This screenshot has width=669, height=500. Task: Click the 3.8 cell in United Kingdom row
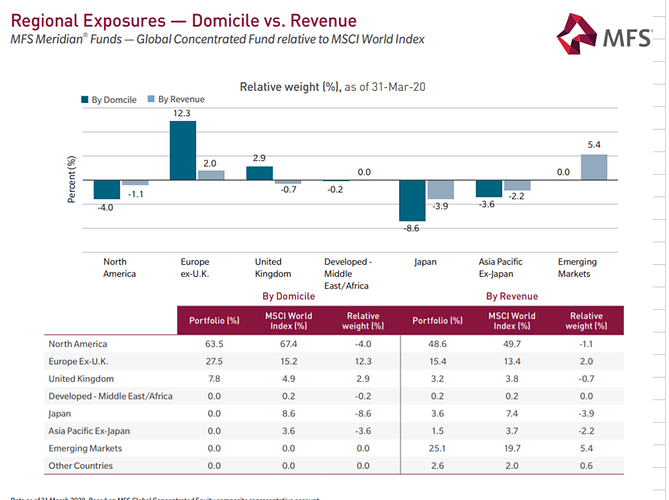[x=512, y=379]
